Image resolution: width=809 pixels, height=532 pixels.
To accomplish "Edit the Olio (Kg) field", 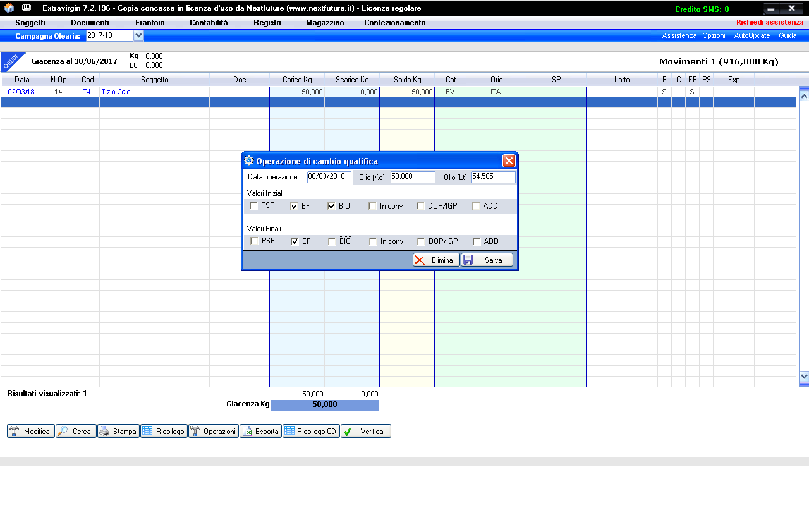I will coord(413,177).
